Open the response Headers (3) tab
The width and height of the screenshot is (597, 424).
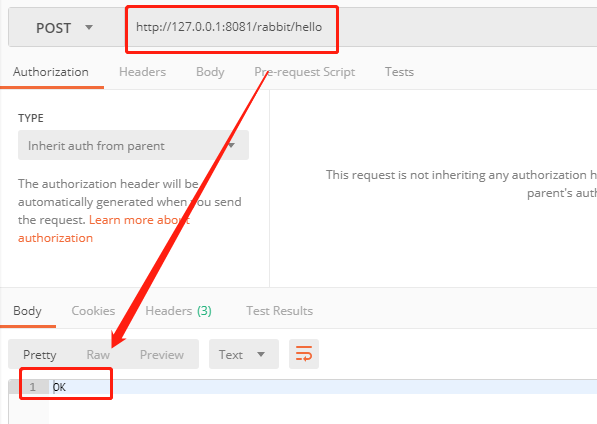pyautogui.click(x=178, y=311)
